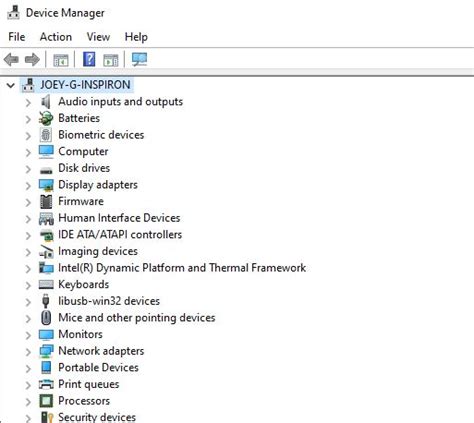Expand Audio inputs and outputs
Screen dimensions: 474x423
(28, 103)
